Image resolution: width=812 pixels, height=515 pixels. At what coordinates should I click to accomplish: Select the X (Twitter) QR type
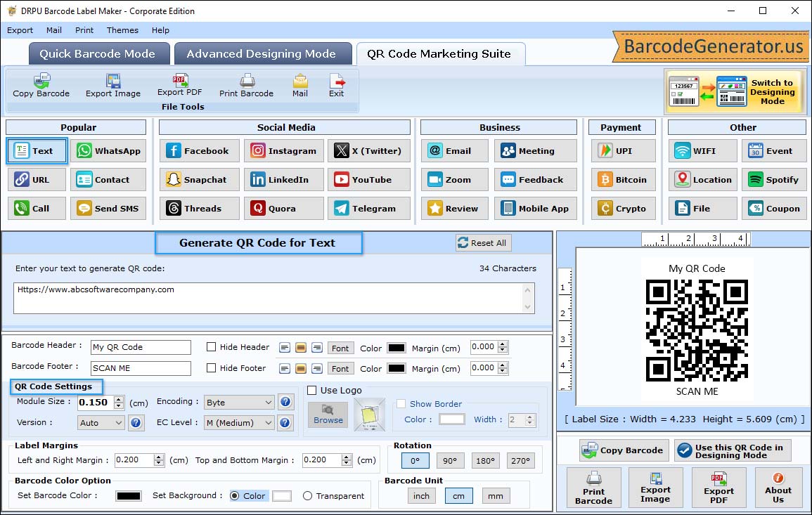368,150
